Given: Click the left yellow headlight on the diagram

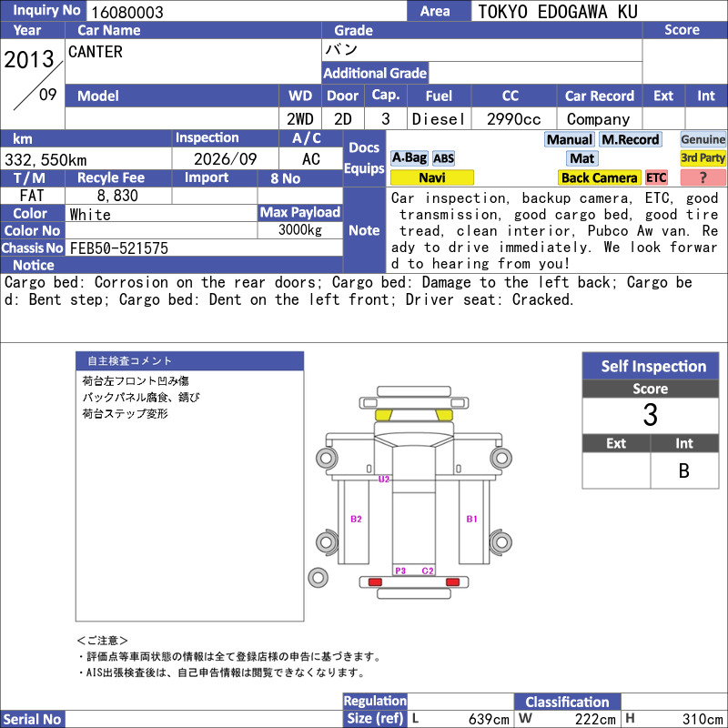Looking at the screenshot, I should [x=383, y=415].
